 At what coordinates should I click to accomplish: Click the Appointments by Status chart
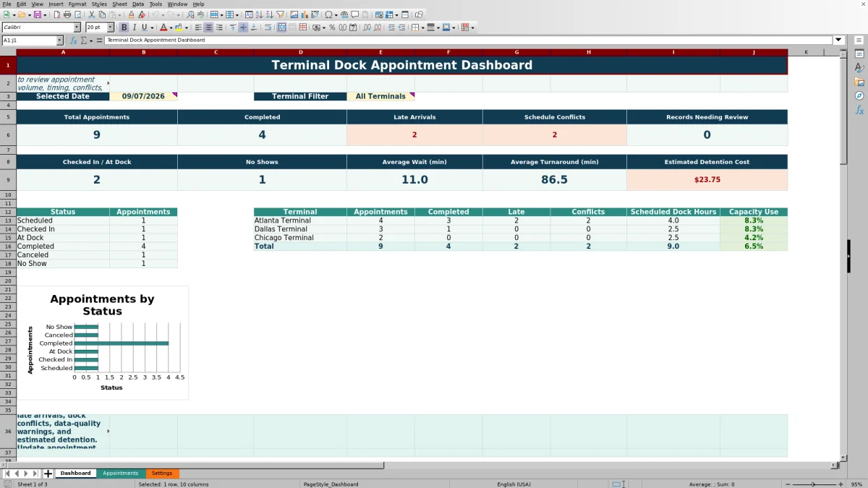[102, 342]
